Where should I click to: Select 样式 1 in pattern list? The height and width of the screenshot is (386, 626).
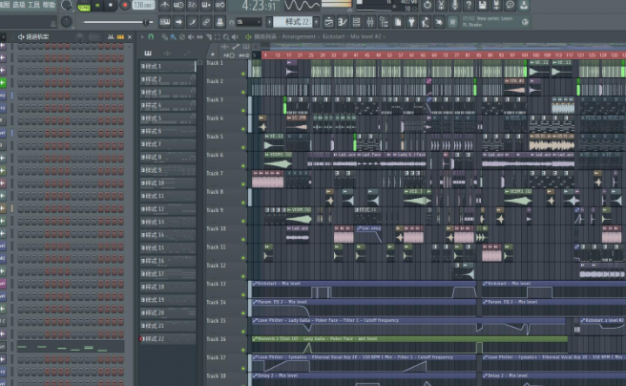(168, 66)
